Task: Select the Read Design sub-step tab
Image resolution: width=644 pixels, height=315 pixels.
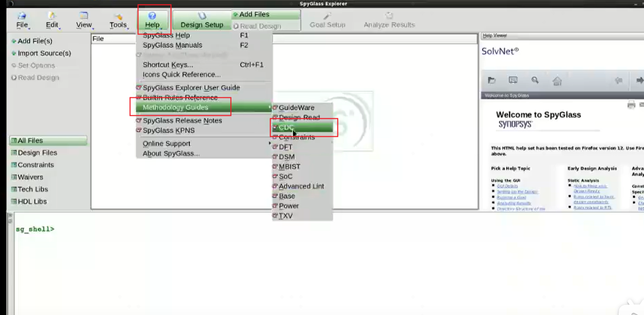Action: click(266, 26)
